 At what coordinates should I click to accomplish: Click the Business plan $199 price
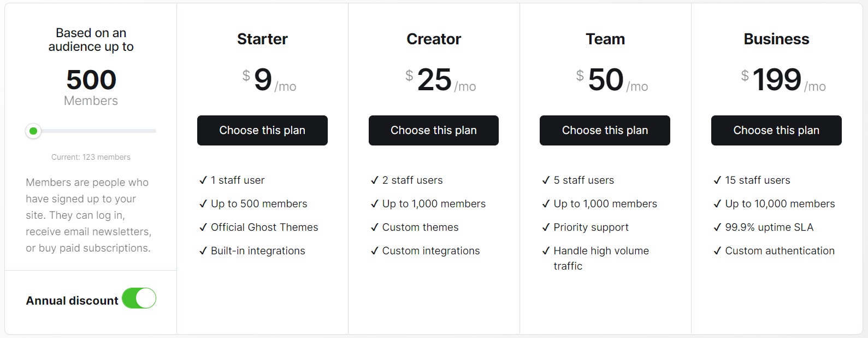[x=777, y=80]
